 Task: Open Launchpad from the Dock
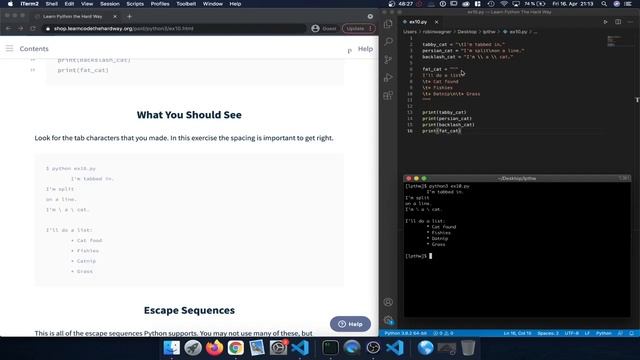click(193, 348)
